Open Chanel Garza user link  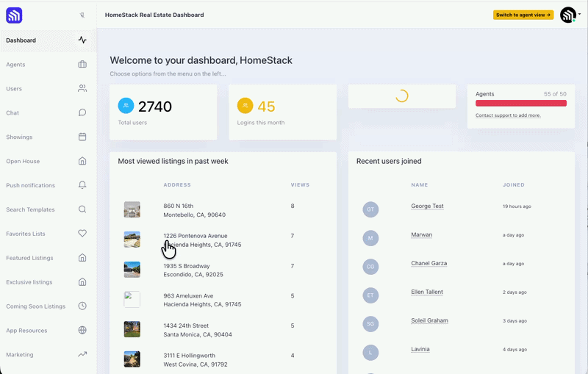429,263
